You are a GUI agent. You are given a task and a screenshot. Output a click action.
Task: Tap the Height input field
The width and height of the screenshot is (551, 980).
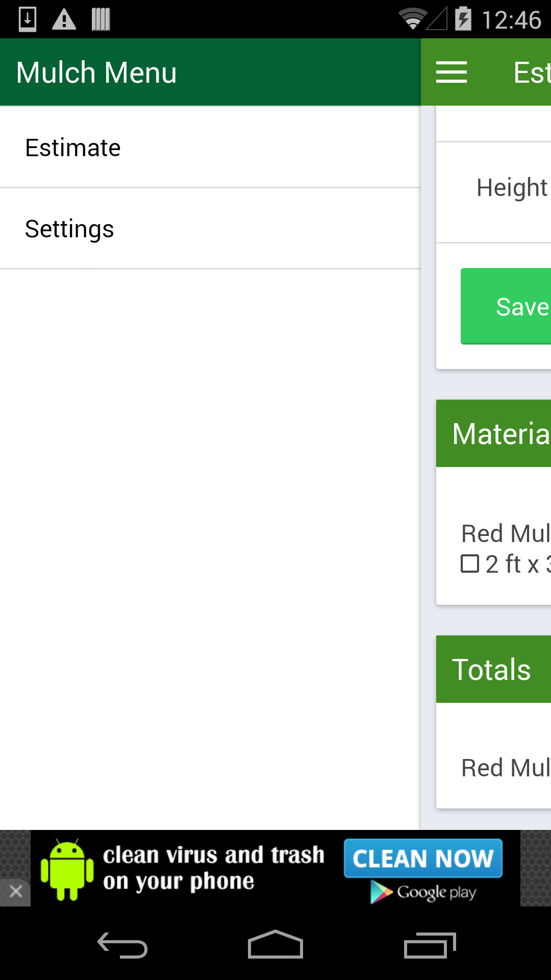(510, 188)
